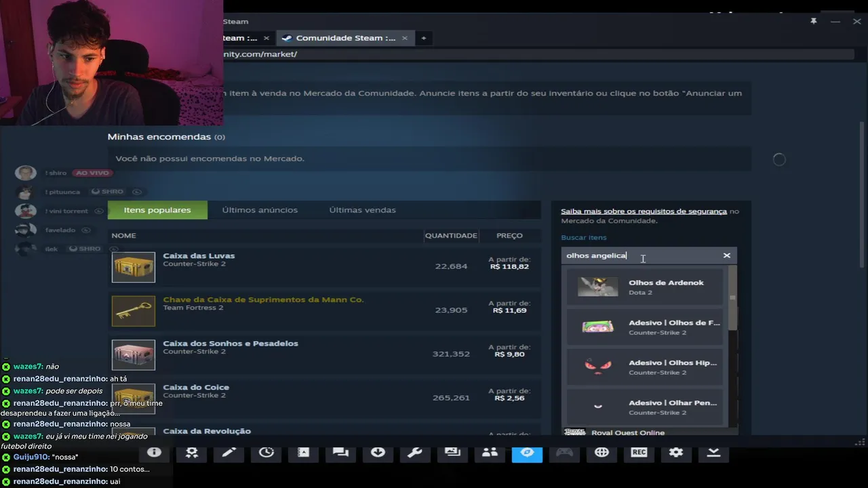Open the globe icon in overlay toolbar

tap(601, 452)
